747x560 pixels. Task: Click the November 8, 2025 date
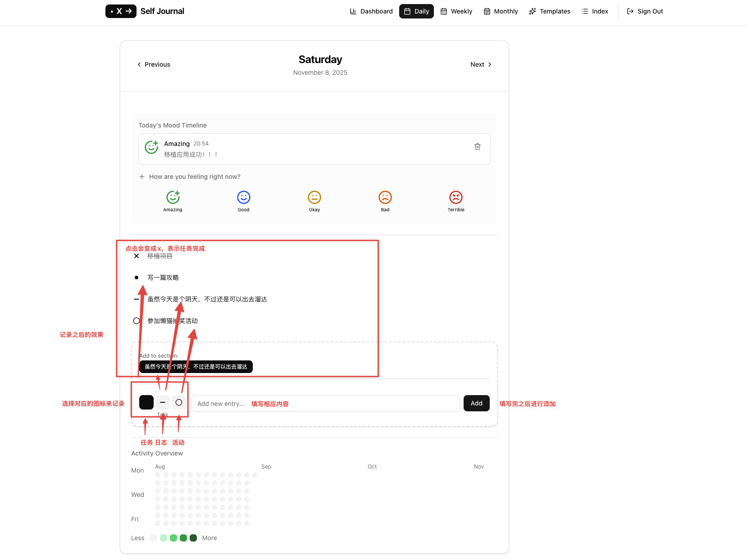pos(320,73)
